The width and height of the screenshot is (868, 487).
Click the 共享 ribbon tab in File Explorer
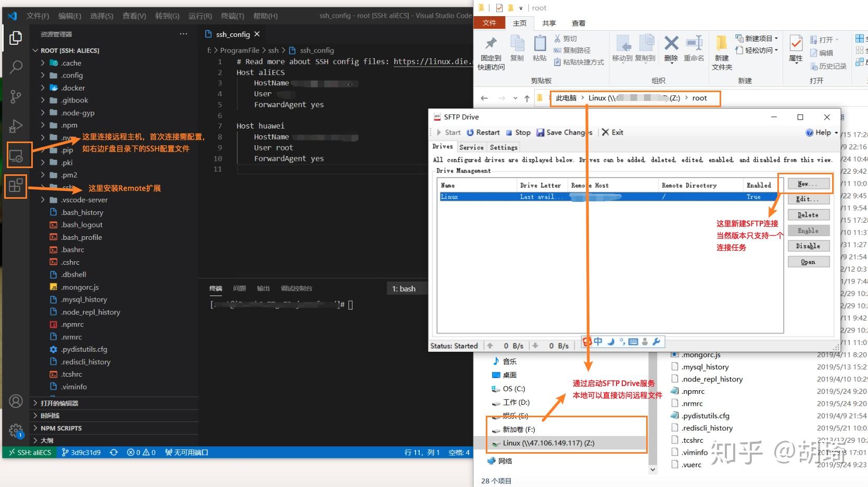point(549,23)
